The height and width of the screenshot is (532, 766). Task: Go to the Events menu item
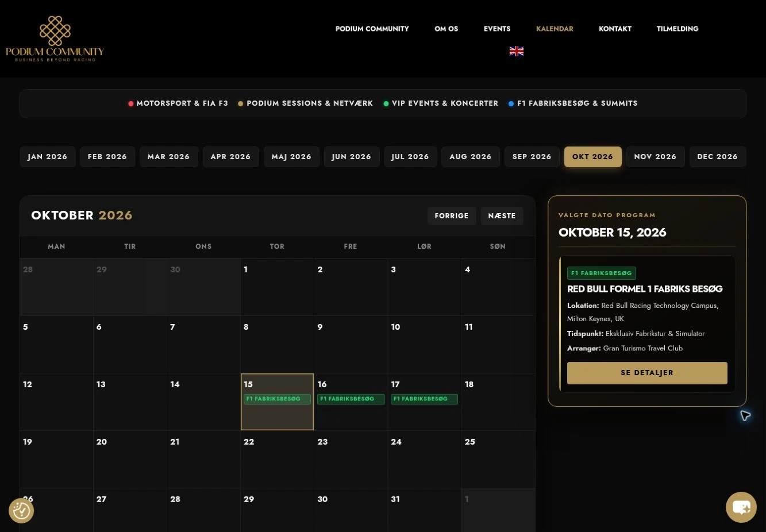(497, 29)
